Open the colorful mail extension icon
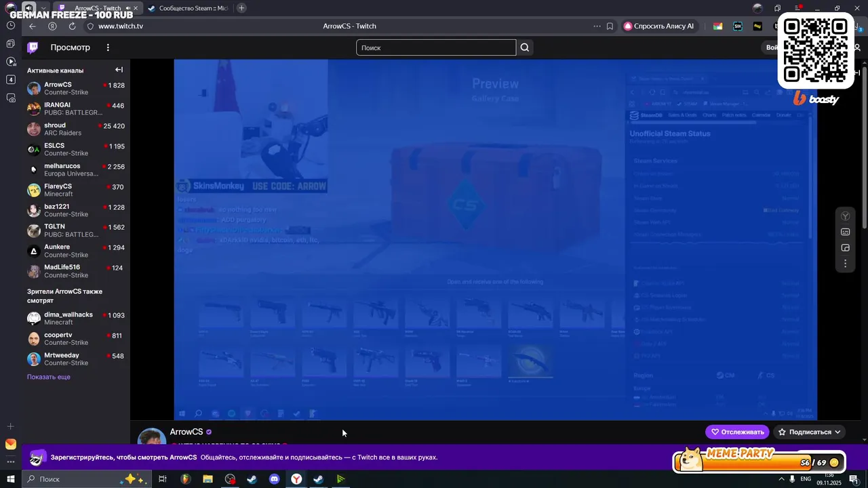Viewport: 868px width, 488px height. tap(717, 26)
